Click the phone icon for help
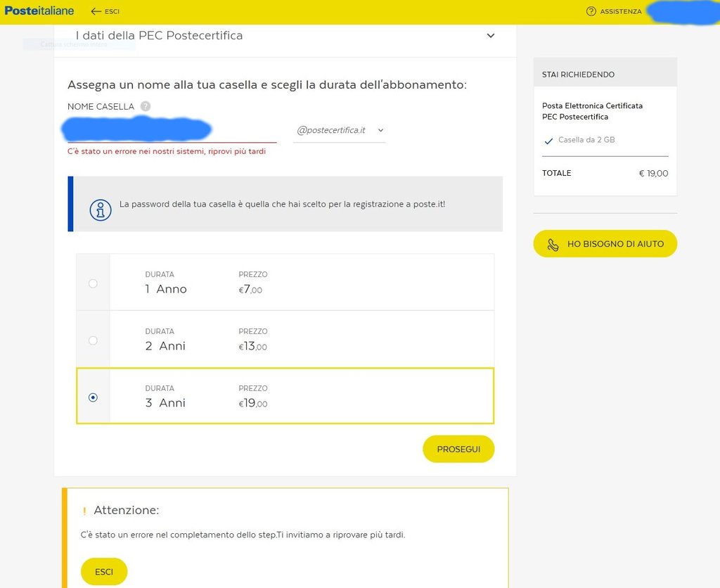 coord(553,244)
